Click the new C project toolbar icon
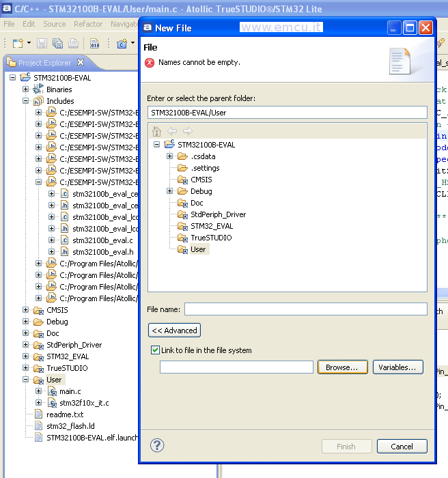This screenshot has width=448, height=478. tap(122, 43)
